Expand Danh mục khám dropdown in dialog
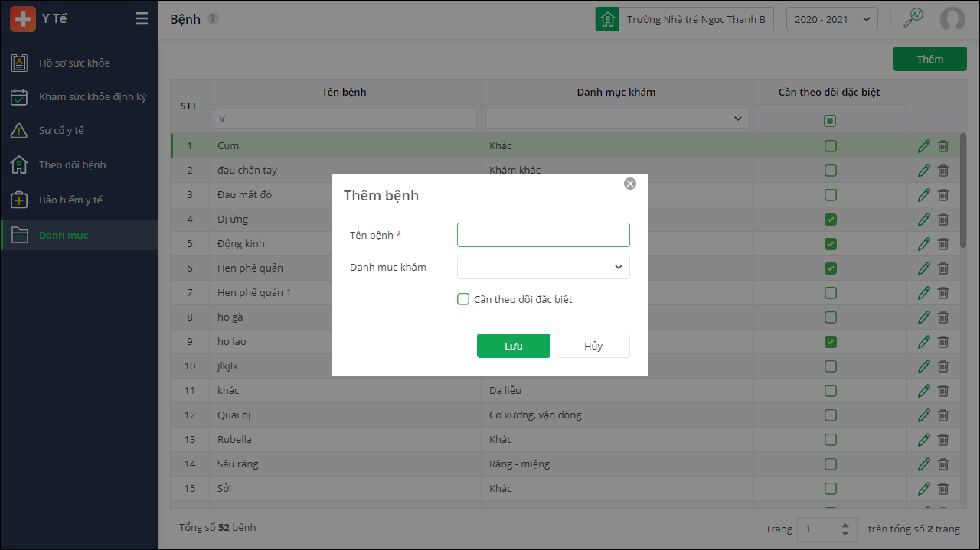 [544, 267]
